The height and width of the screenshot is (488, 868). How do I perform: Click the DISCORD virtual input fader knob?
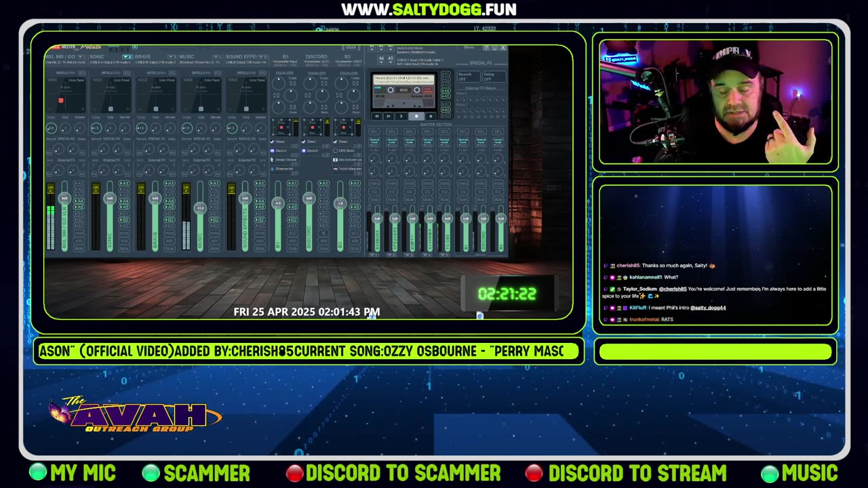tap(309, 198)
